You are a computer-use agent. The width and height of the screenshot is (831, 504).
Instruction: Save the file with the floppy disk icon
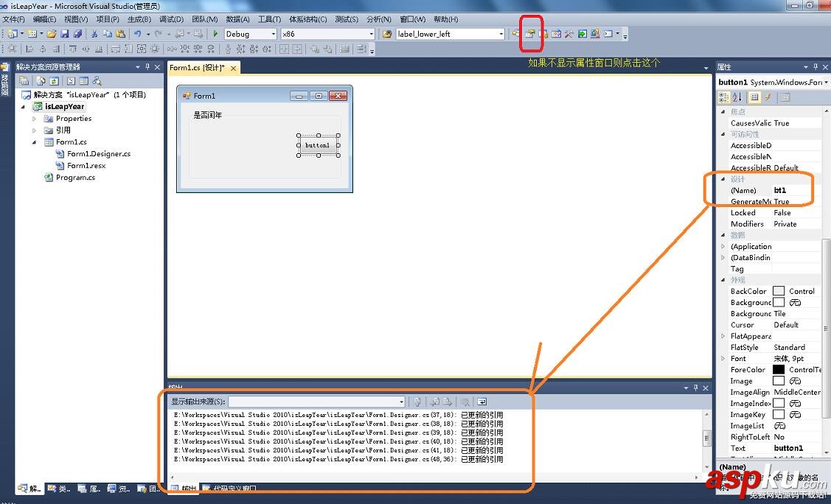[65, 34]
